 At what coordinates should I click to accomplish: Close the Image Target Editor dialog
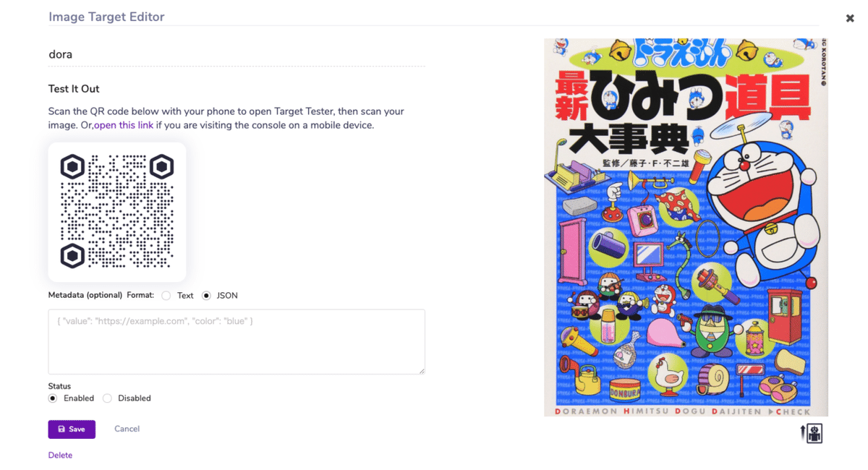tap(850, 18)
